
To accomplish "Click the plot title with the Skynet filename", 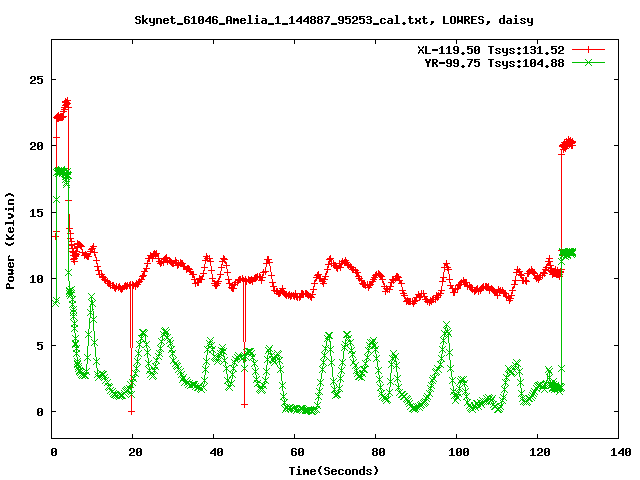I will 319,19.
